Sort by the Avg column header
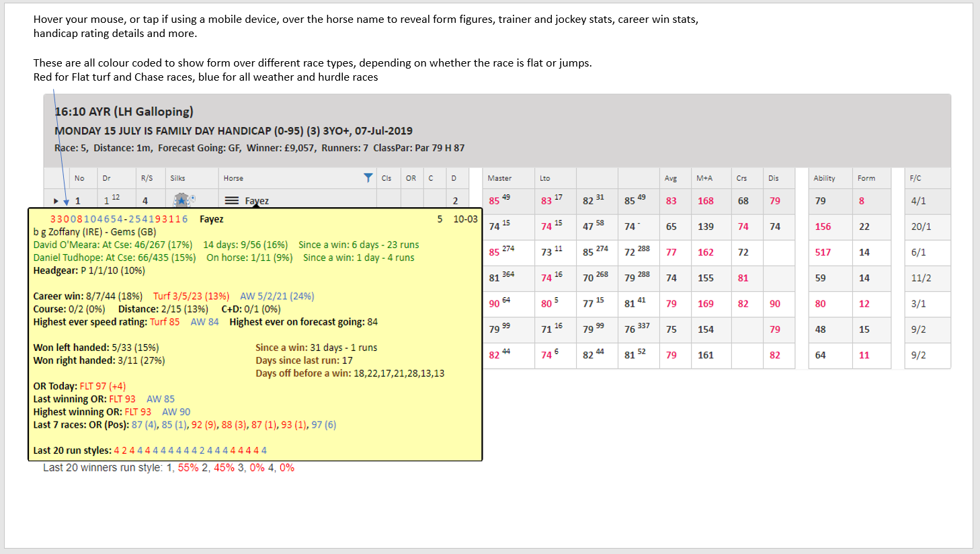 coord(670,178)
